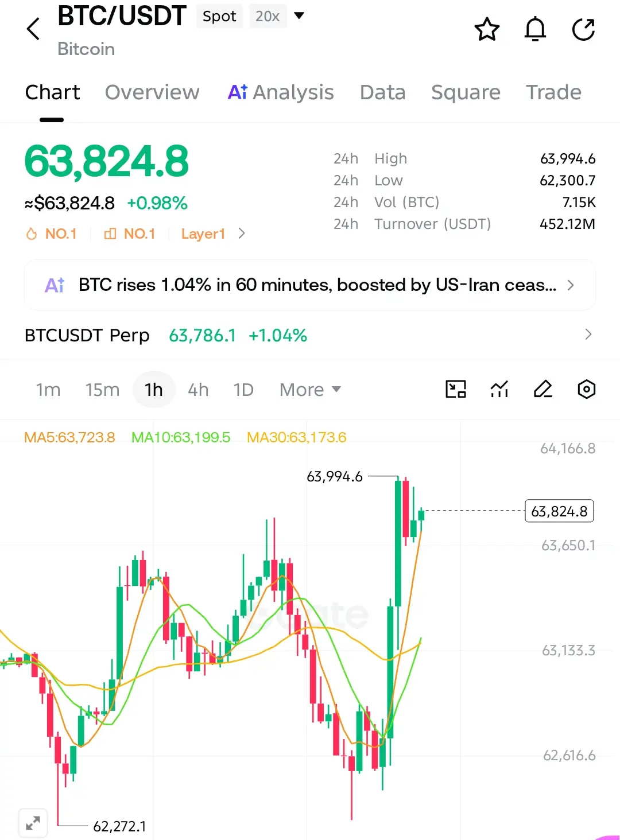Tap Perp change +1.04%
This screenshot has width=620, height=840.
pos(278,335)
